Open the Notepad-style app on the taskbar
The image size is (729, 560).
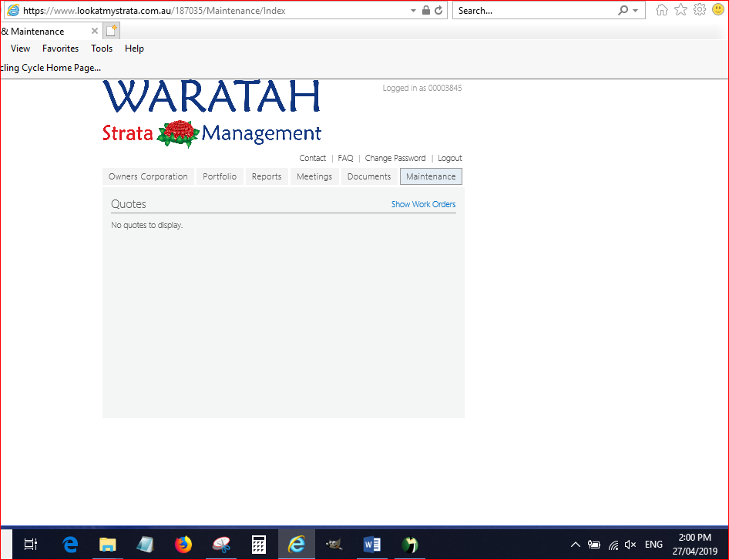pos(145,544)
